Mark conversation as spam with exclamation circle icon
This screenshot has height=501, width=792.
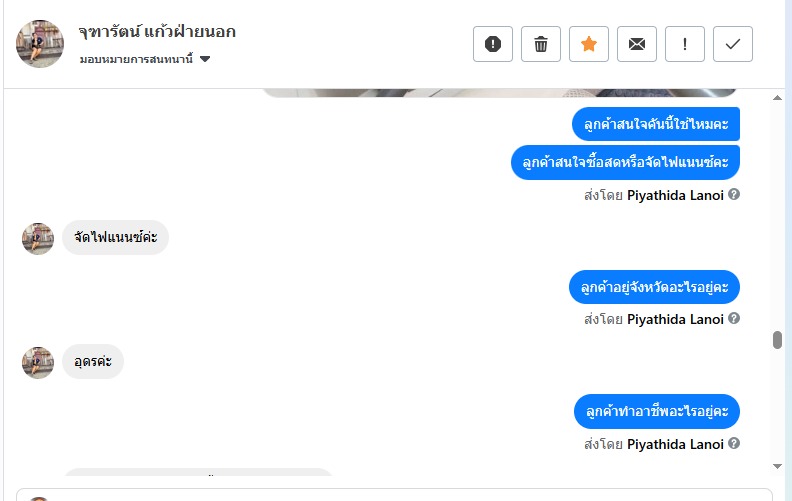[493, 44]
